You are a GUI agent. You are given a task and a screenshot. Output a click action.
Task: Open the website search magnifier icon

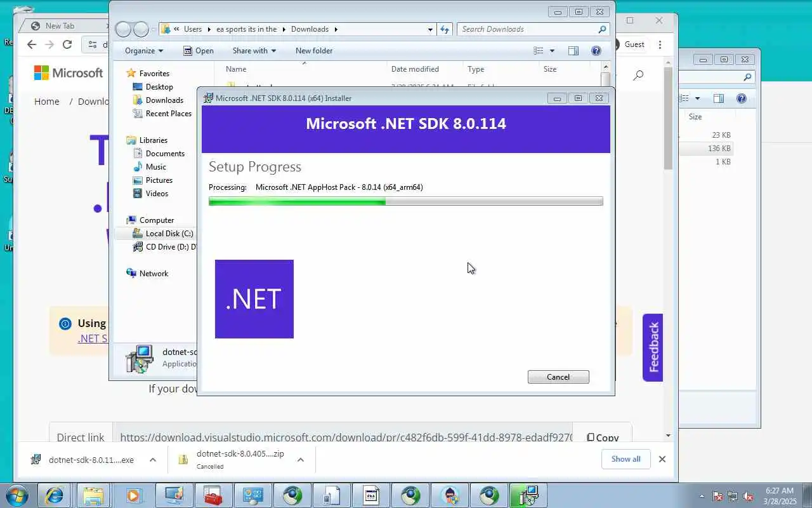(x=638, y=76)
